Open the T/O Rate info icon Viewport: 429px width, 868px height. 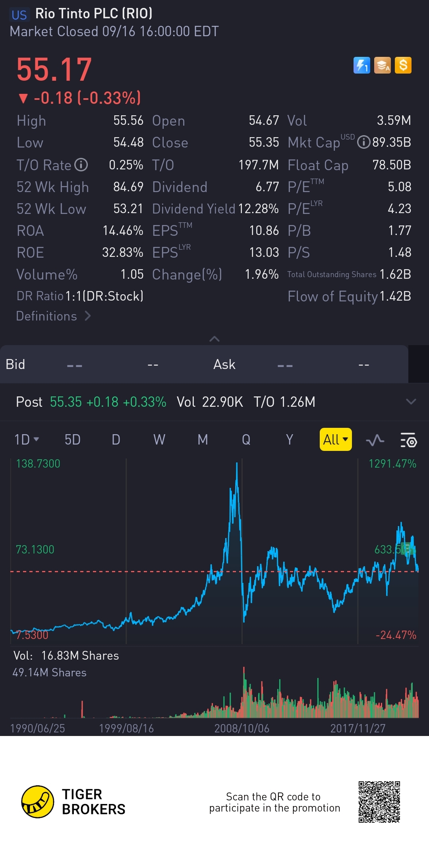pos(81,165)
